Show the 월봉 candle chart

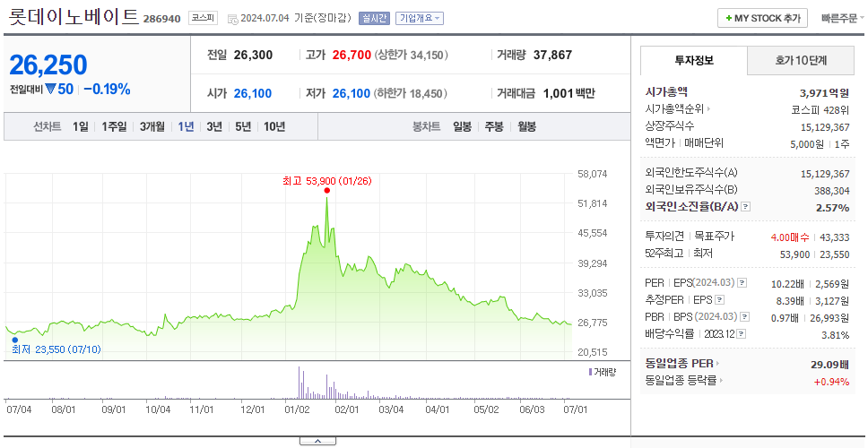527,126
